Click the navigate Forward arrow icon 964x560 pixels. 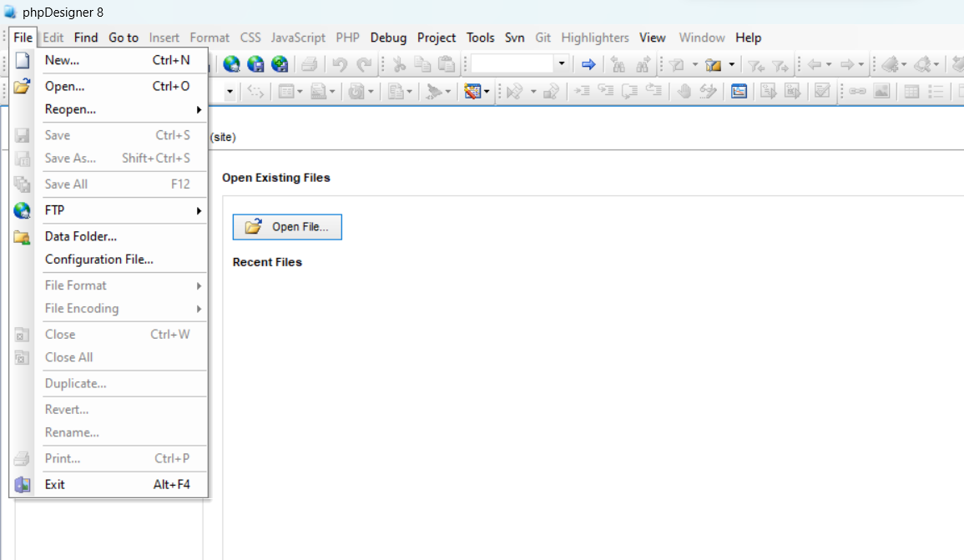[846, 64]
